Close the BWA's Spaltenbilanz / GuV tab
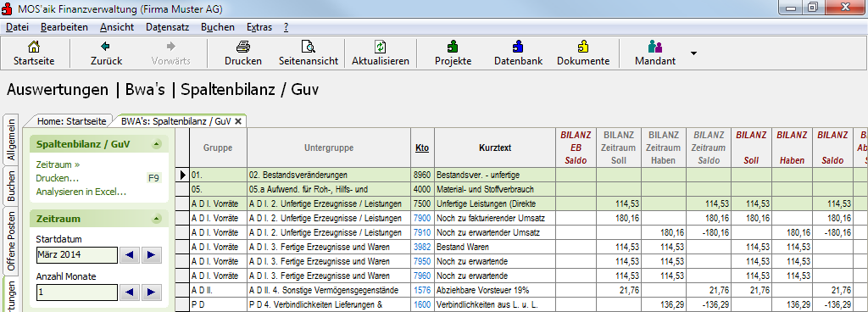 [x=238, y=121]
